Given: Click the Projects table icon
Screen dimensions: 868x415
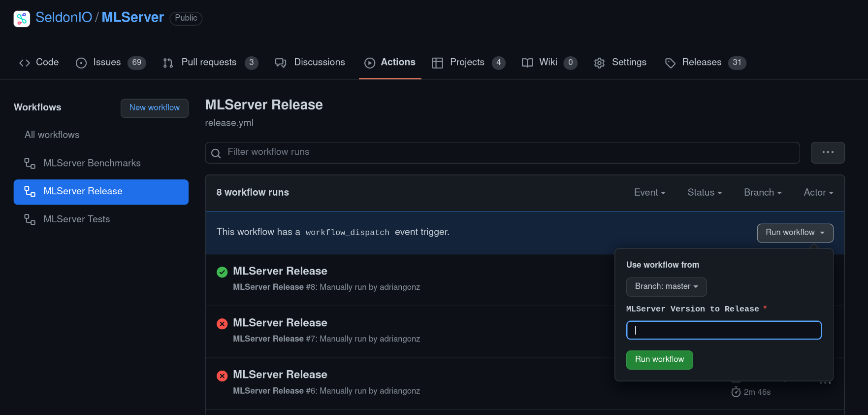Looking at the screenshot, I should (x=437, y=63).
